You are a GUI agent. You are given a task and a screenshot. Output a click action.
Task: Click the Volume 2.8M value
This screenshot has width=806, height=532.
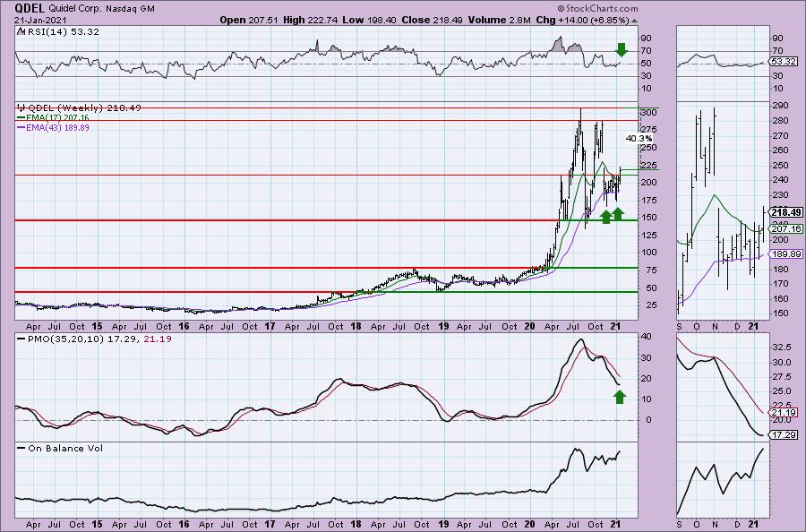coord(499,20)
